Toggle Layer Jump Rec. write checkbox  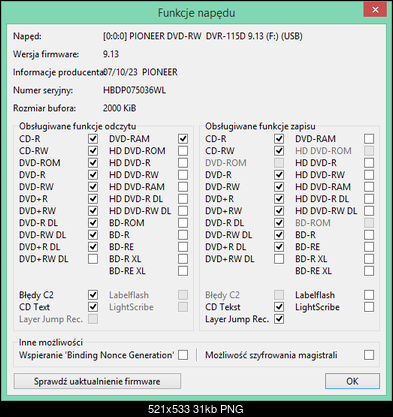[279, 319]
